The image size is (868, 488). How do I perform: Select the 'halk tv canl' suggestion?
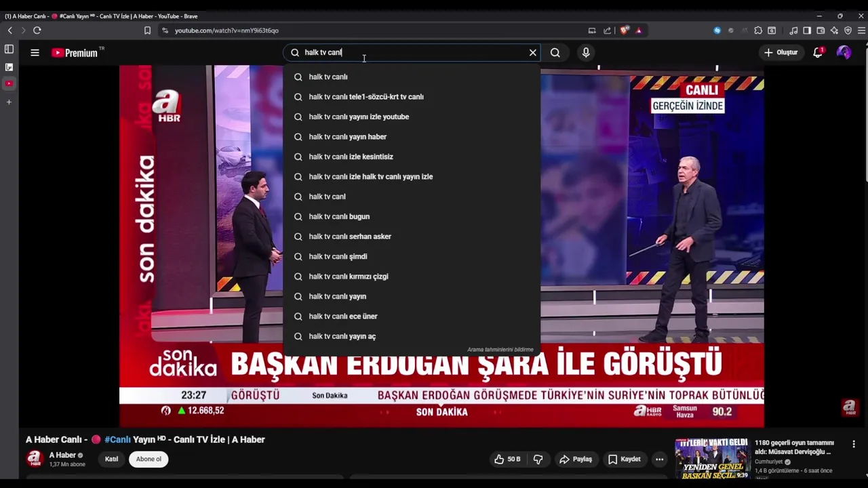point(412,197)
